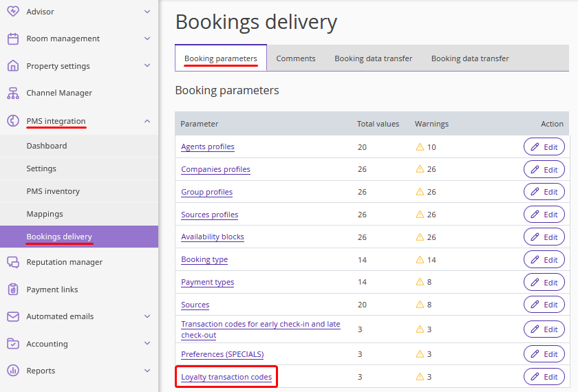Viewport: 578px width, 392px height.
Task: Open Mappings submenu item
Action: coord(79,214)
